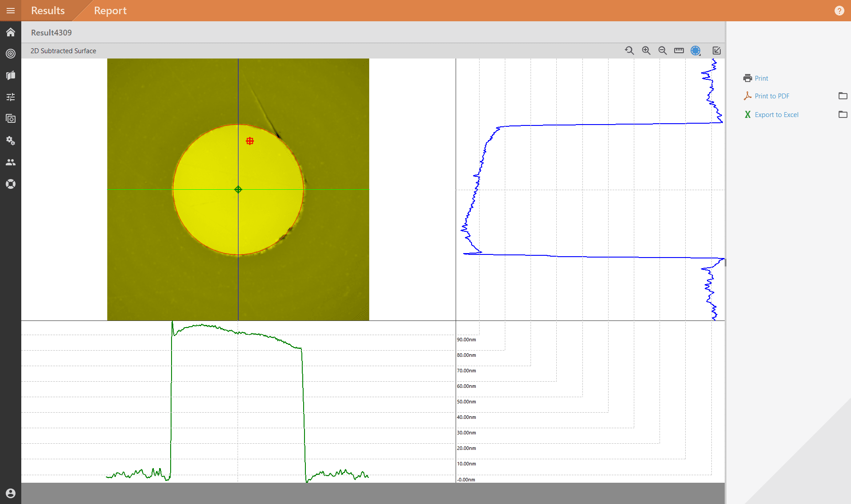Toggle the blue circular mask overlay button
This screenshot has height=504, width=851.
pos(695,51)
